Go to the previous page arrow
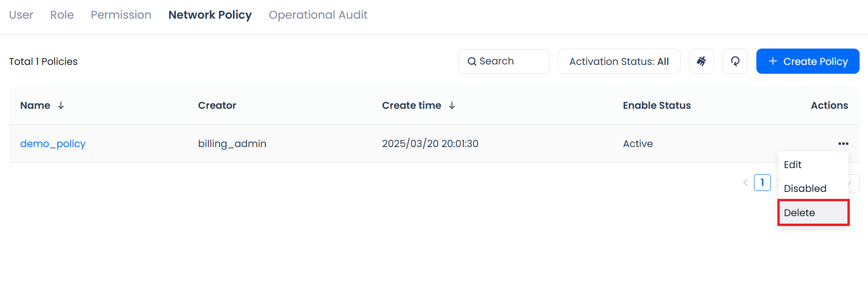 745,183
